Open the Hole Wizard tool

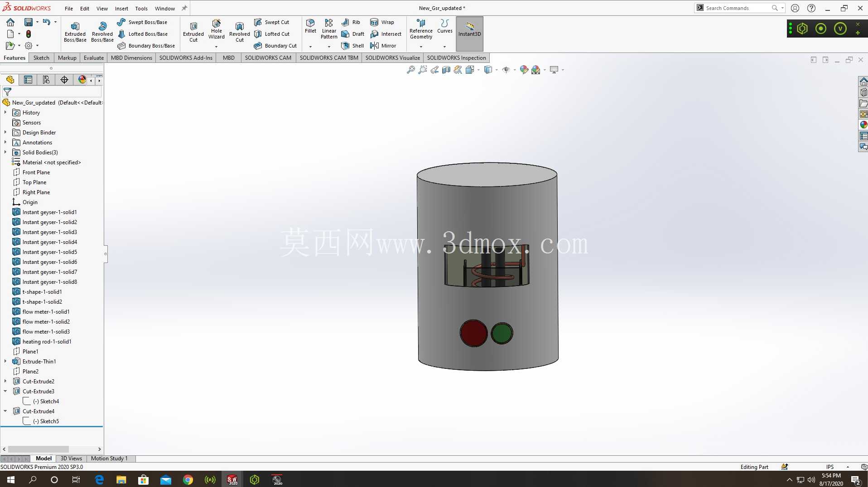click(x=217, y=29)
